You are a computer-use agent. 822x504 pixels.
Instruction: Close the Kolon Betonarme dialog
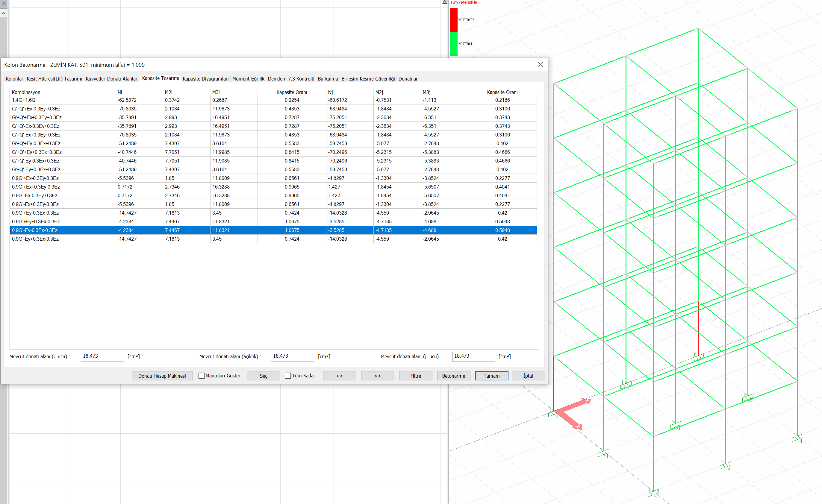[x=540, y=65]
